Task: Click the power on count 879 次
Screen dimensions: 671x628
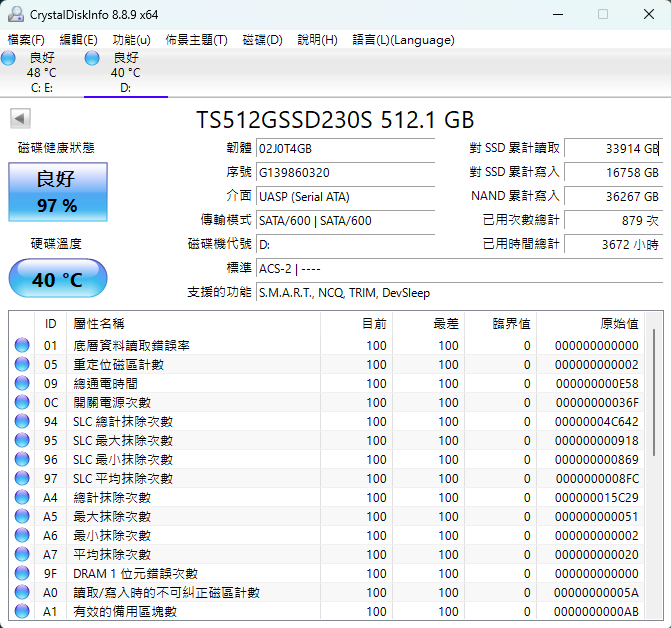Action: [x=613, y=220]
